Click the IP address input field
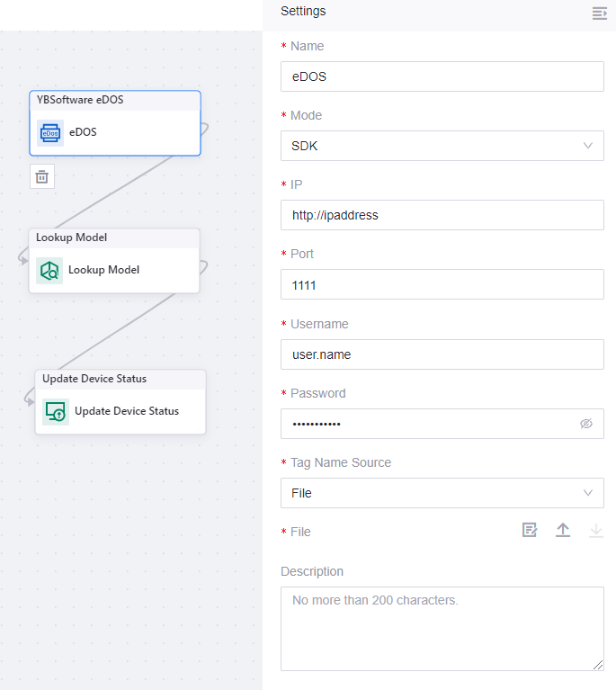Image resolution: width=616 pixels, height=690 pixels. 442,215
